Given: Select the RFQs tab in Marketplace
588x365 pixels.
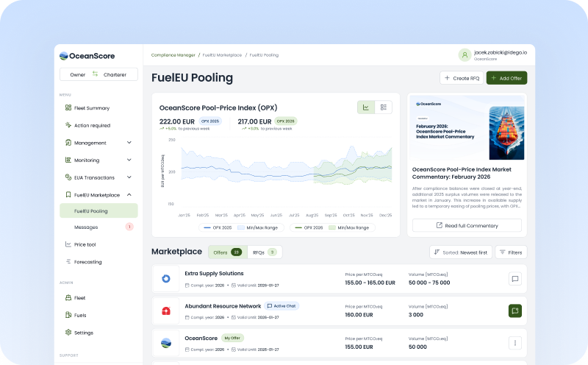Looking at the screenshot, I should [x=263, y=252].
